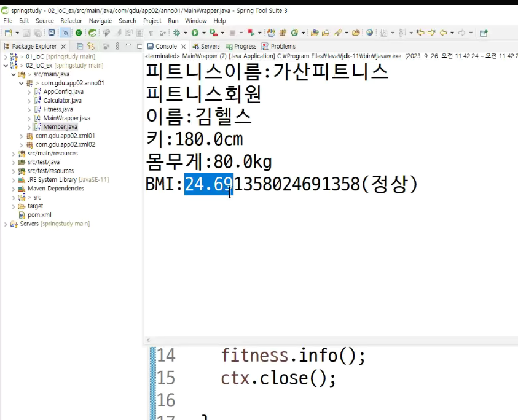Click the Open Perspective toolbar icon
Screen dimensions: 518x420
point(484,33)
